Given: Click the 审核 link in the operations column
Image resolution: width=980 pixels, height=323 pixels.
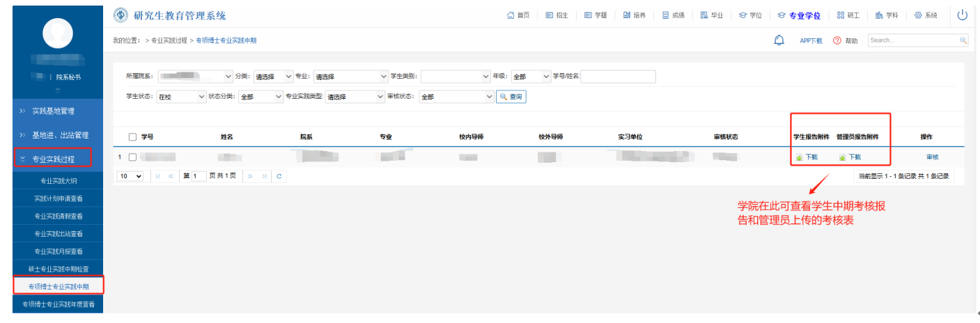Looking at the screenshot, I should pos(932,157).
